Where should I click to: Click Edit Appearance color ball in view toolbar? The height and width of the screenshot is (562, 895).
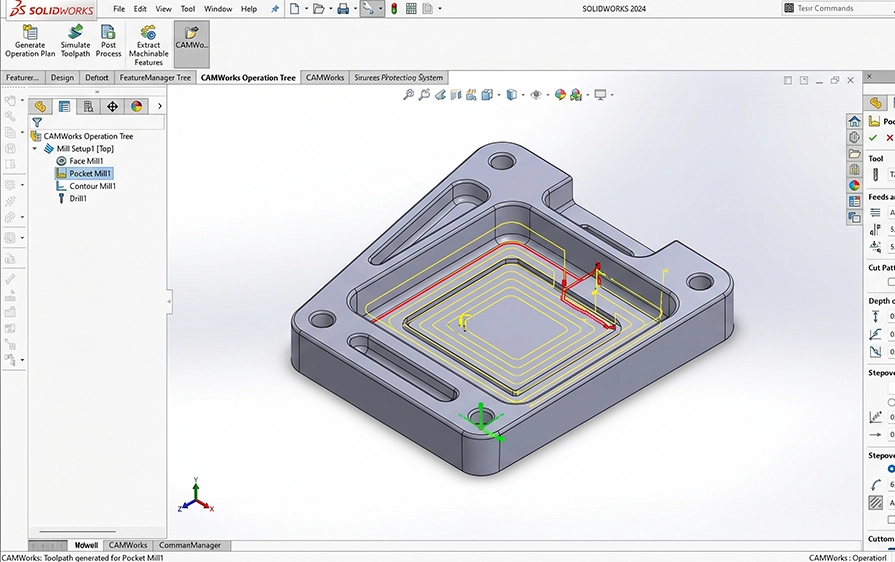pyautogui.click(x=560, y=95)
